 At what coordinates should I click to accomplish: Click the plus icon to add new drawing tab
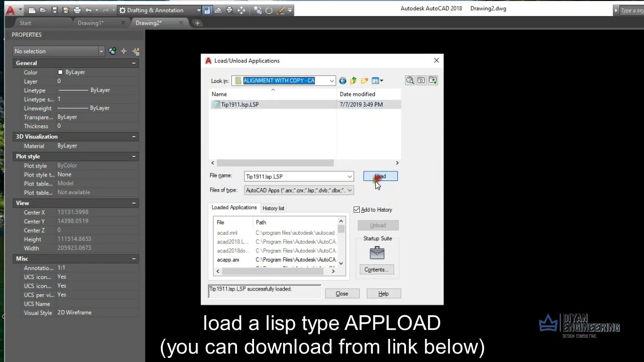tap(197, 23)
